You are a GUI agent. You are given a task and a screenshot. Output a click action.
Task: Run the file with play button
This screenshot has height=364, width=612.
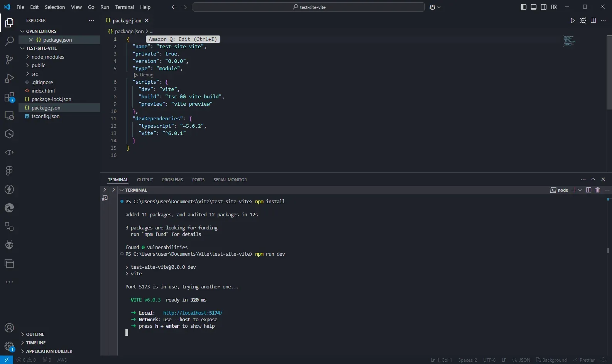(573, 20)
